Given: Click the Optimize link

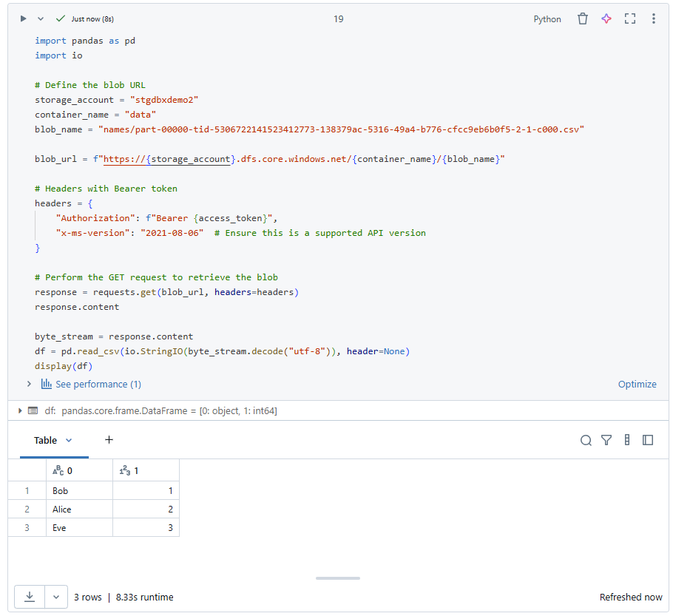Looking at the screenshot, I should [638, 384].
